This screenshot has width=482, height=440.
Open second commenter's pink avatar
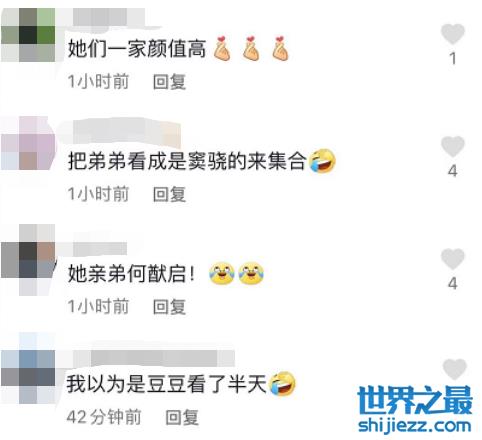28,143
